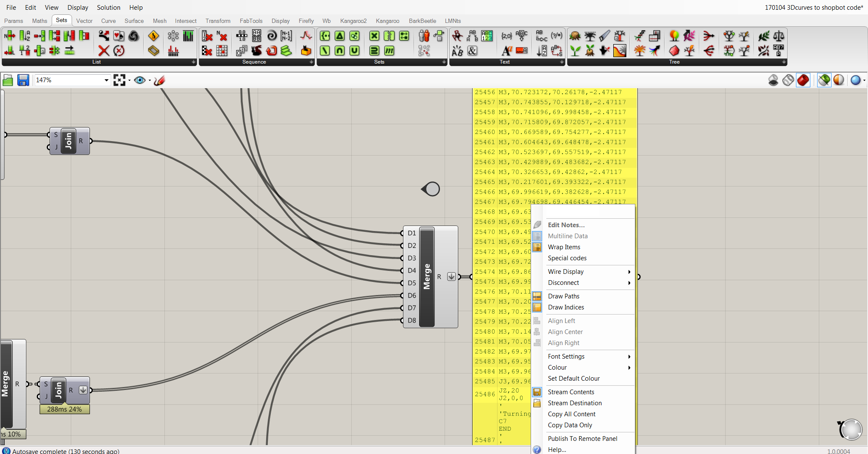Switch to the Kangaroo2 tab

(353, 21)
